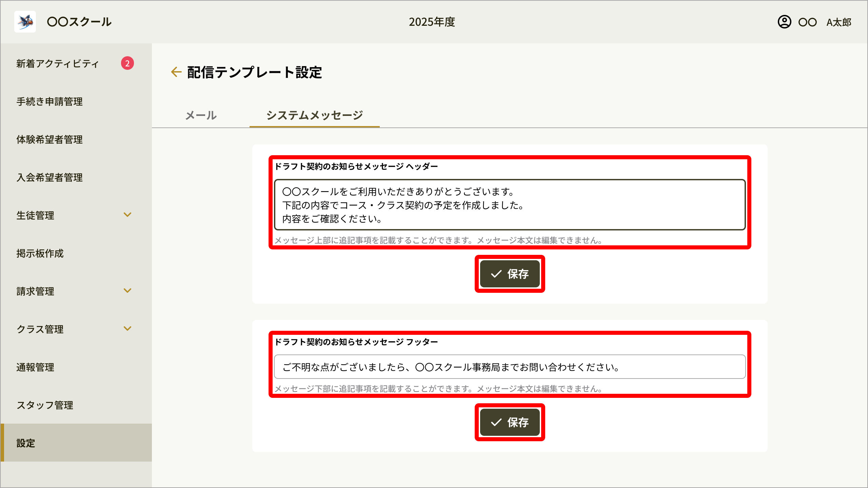
Task: Click into the header message text area
Action: 510,205
